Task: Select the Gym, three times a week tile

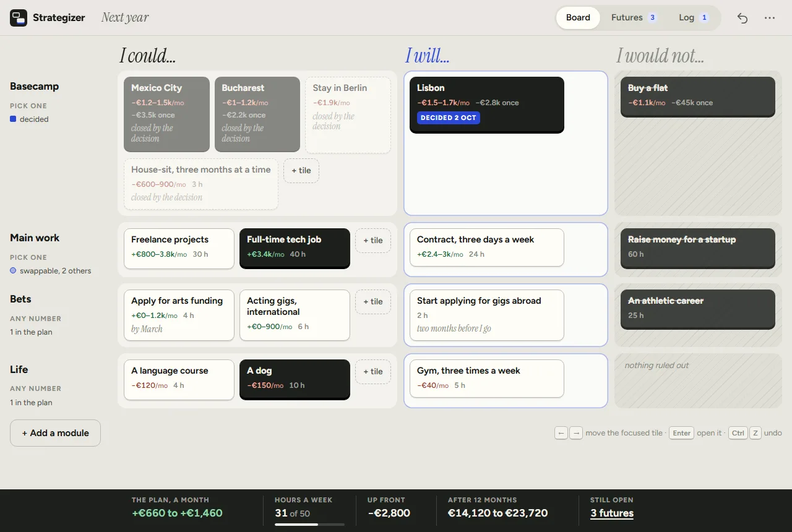Action: point(487,379)
